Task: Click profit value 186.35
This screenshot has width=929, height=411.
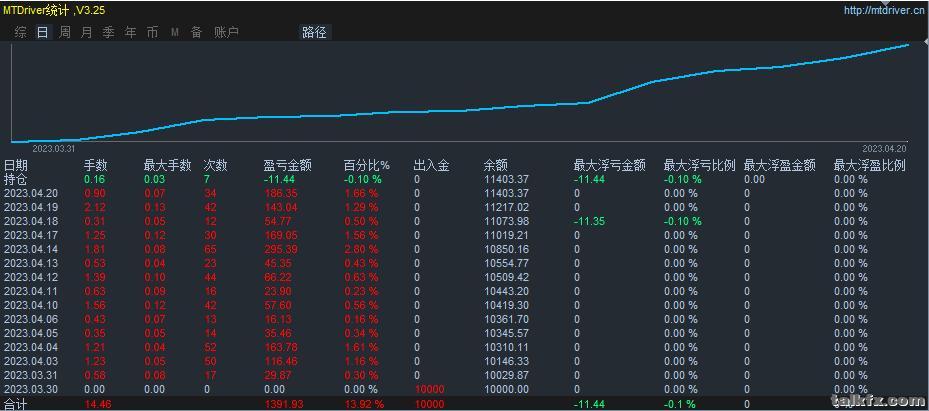Action: (x=281, y=193)
